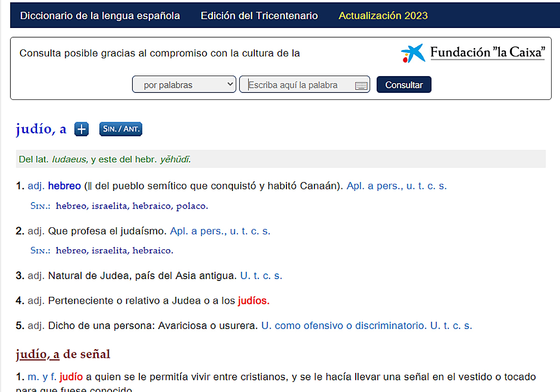Click synonym 'israelita' under definition 1

coord(109,206)
